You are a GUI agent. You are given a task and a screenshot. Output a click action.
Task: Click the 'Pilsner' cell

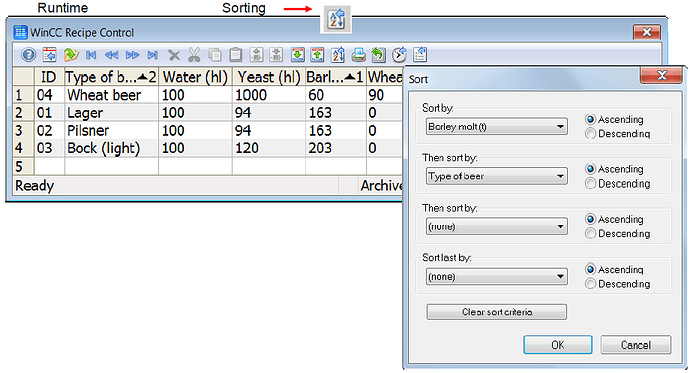(111, 131)
